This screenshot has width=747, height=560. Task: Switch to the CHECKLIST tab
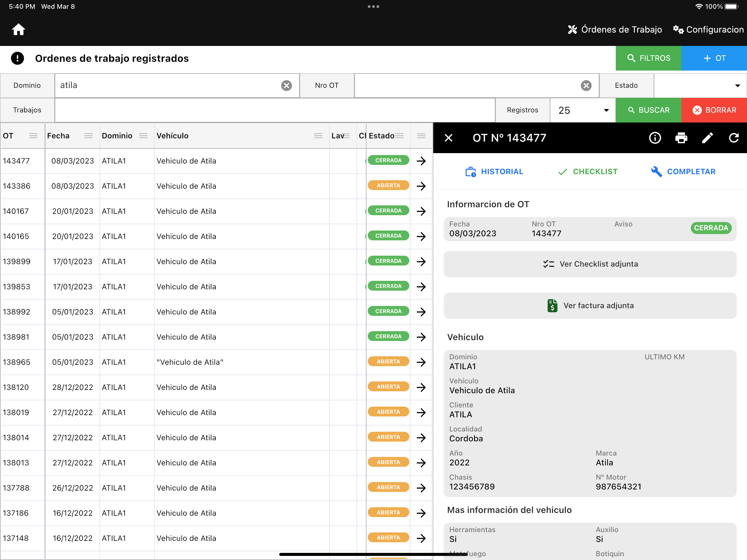(588, 171)
